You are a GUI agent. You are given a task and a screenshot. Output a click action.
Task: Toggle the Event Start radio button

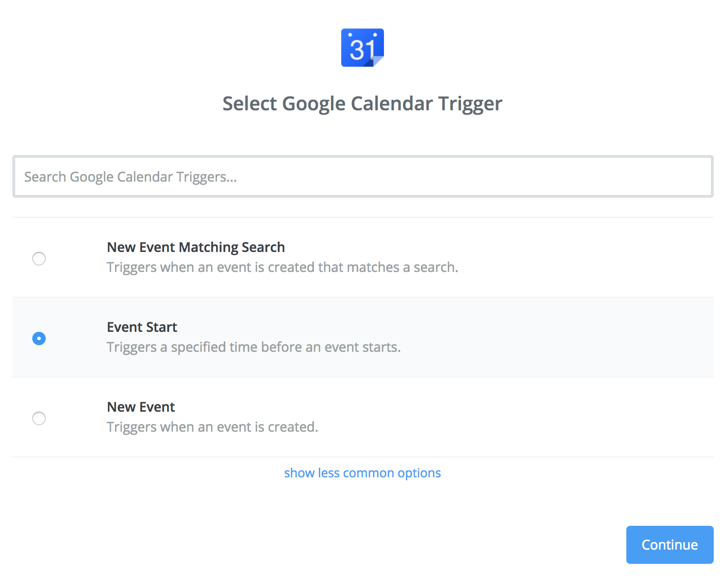[x=39, y=338]
